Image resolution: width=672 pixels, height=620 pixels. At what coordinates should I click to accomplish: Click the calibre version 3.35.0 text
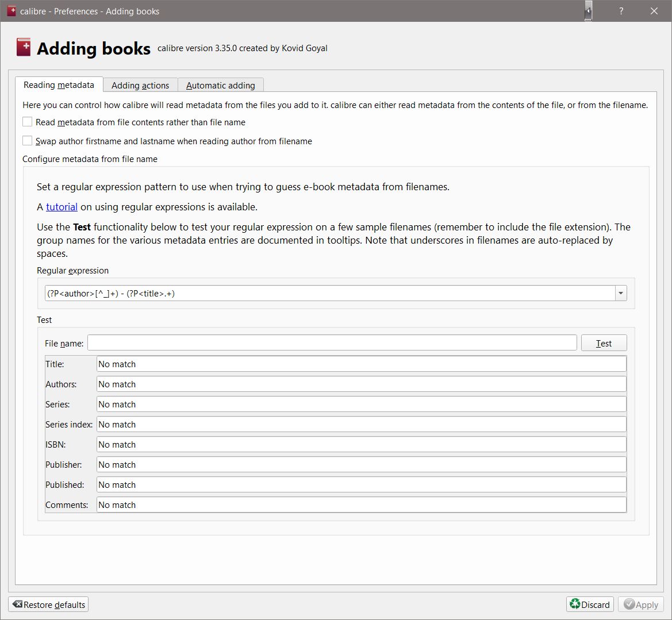tap(242, 48)
